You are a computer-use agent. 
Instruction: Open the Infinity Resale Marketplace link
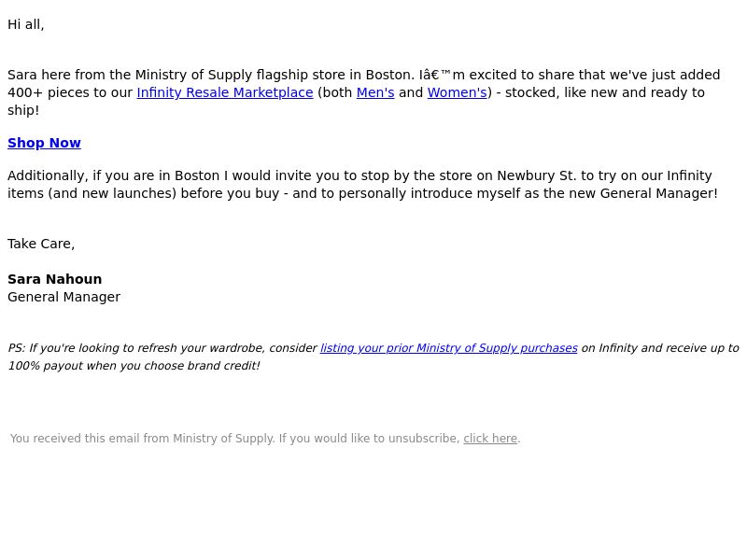point(225,92)
